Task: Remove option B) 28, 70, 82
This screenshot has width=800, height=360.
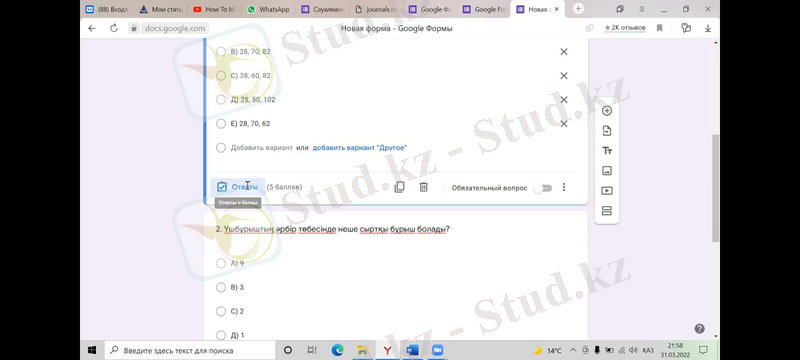Action: pos(564,52)
